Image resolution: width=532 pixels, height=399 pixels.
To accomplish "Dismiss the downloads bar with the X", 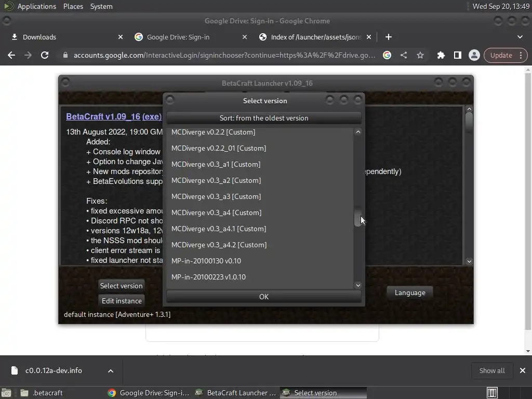I will click(x=523, y=370).
